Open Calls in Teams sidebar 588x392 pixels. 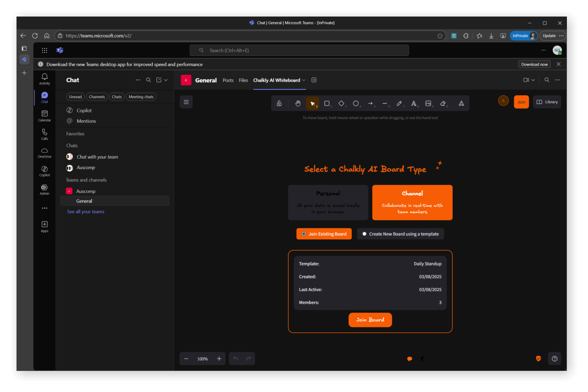coord(44,134)
